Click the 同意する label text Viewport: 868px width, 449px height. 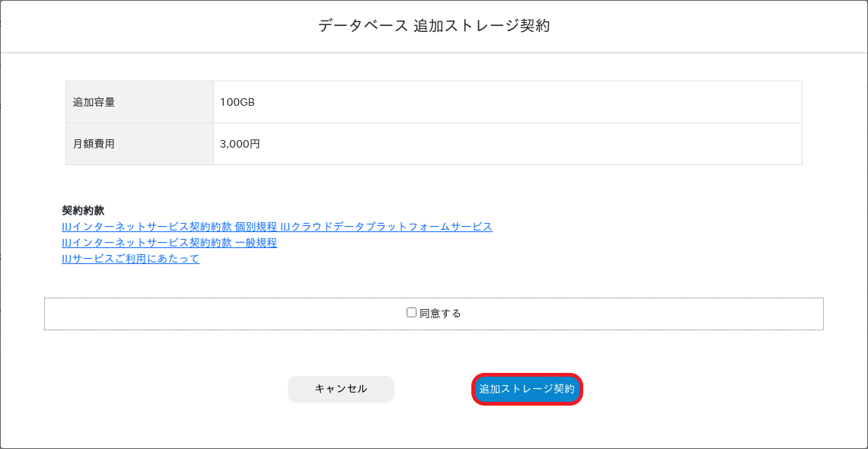pyautogui.click(x=440, y=314)
